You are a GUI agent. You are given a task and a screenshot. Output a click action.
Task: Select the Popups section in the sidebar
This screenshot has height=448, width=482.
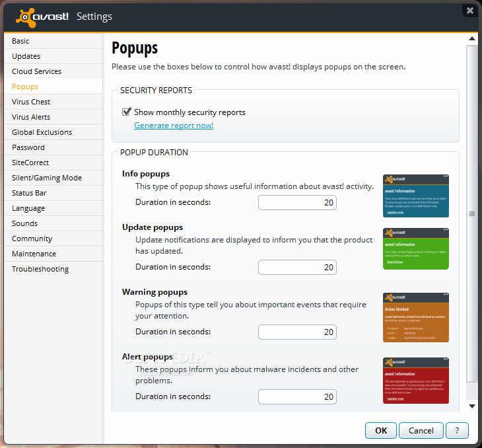point(53,87)
